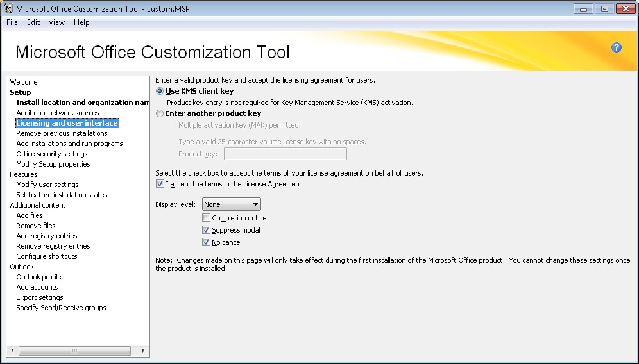Uncheck the No cancel checkbox
The height and width of the screenshot is (364, 639).
(206, 242)
